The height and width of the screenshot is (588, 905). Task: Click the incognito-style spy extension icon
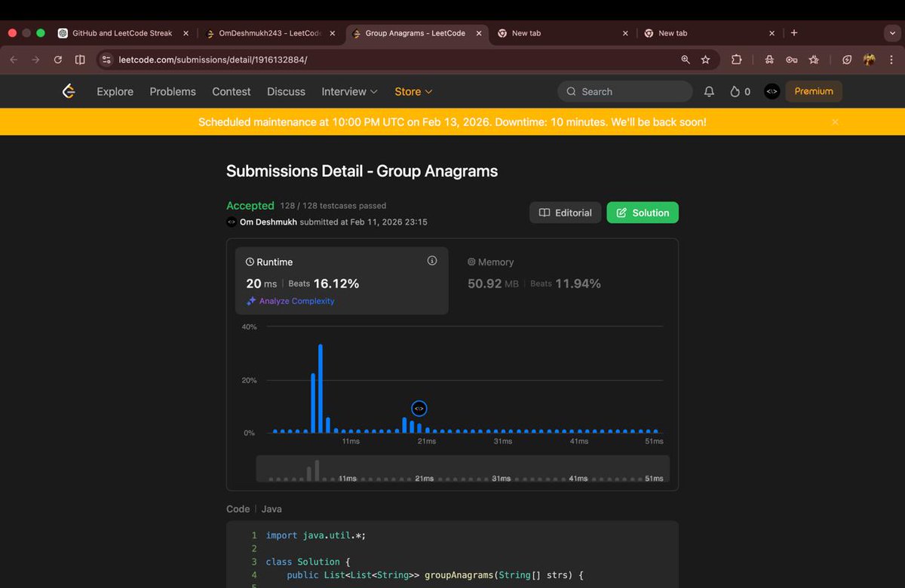769,60
